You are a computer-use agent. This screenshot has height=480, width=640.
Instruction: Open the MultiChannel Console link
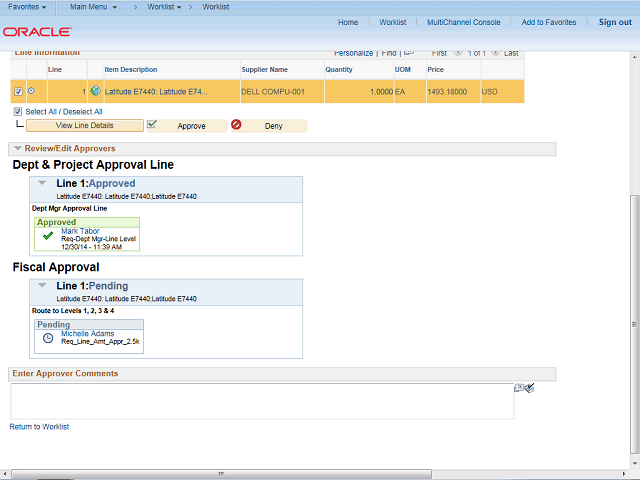click(463, 22)
